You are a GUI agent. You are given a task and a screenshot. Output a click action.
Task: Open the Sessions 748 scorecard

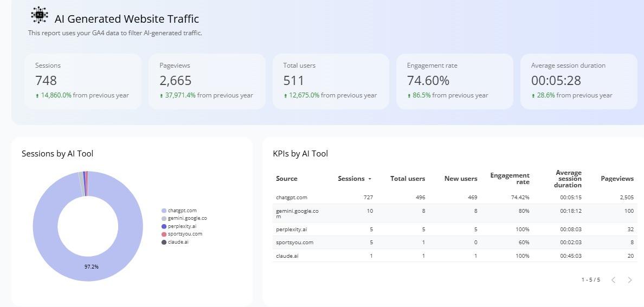point(82,81)
